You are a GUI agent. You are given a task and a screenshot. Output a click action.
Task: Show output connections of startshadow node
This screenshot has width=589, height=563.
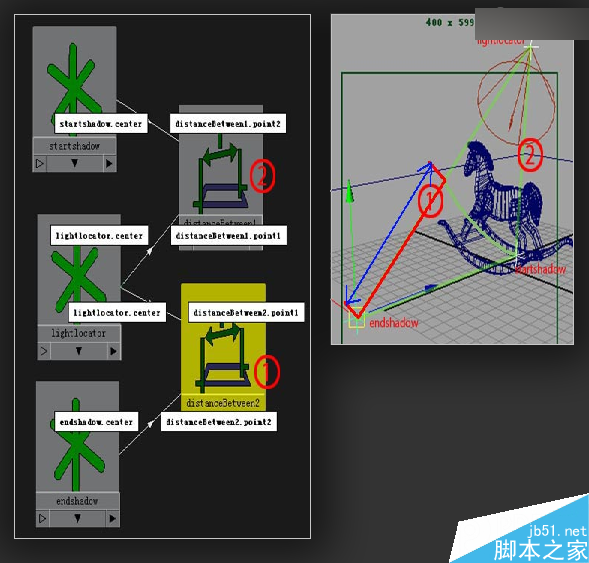109,164
